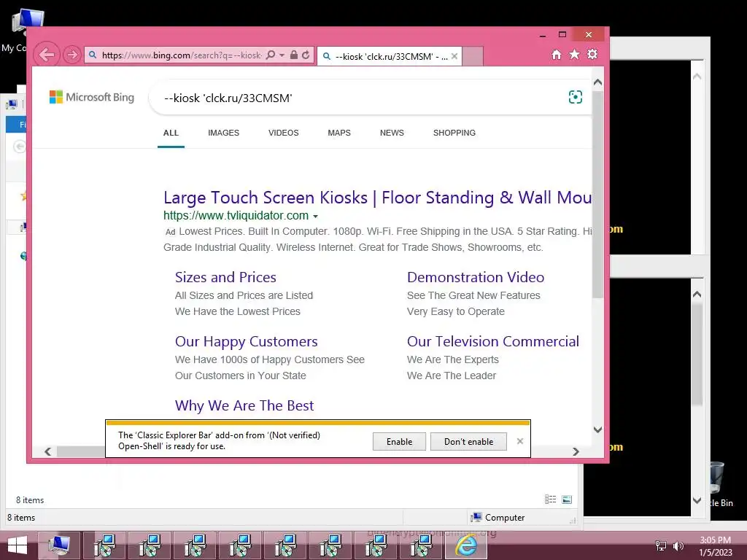The image size is (747, 560).
Task: Open Favorites star icon
Action: 575,54
